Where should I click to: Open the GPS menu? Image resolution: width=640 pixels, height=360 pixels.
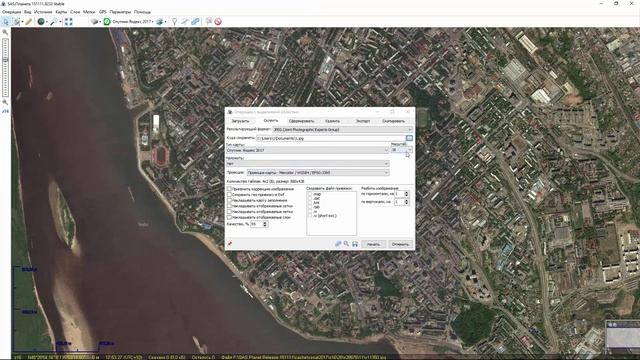[102, 12]
